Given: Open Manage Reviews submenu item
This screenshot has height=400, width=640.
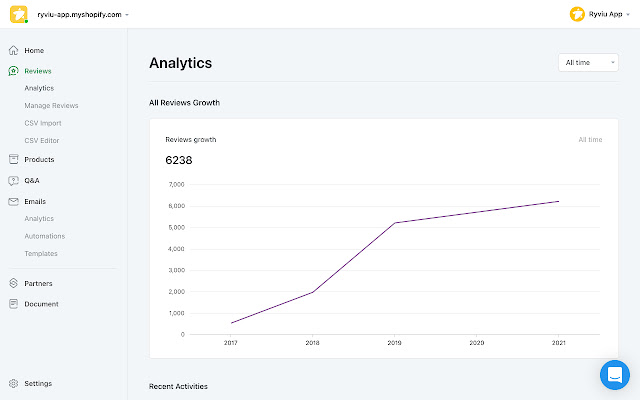Looking at the screenshot, I should [51, 105].
